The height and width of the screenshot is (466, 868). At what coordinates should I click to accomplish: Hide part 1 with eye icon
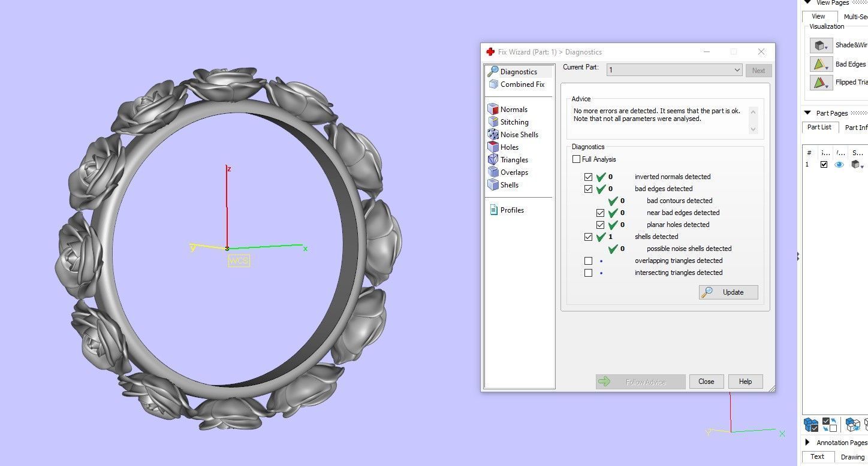point(839,164)
